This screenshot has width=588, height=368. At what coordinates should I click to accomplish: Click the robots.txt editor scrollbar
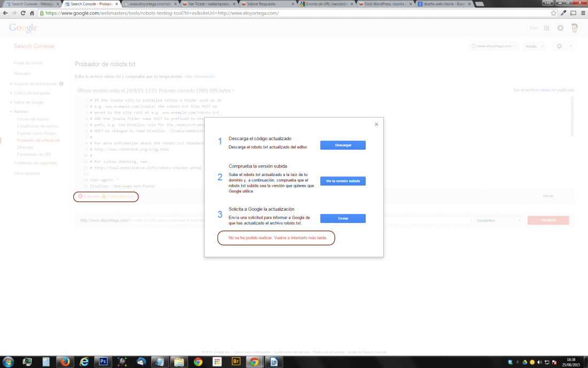(x=572, y=116)
